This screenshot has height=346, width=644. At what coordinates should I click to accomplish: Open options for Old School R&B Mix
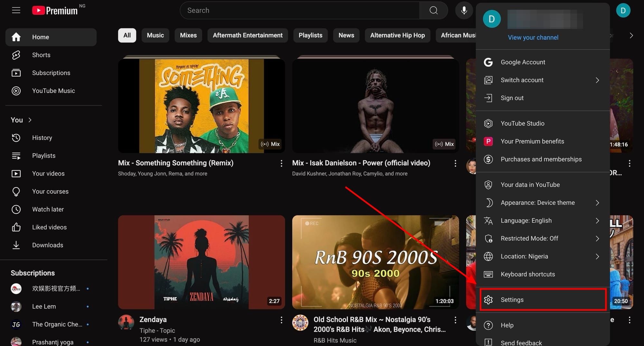click(x=455, y=320)
